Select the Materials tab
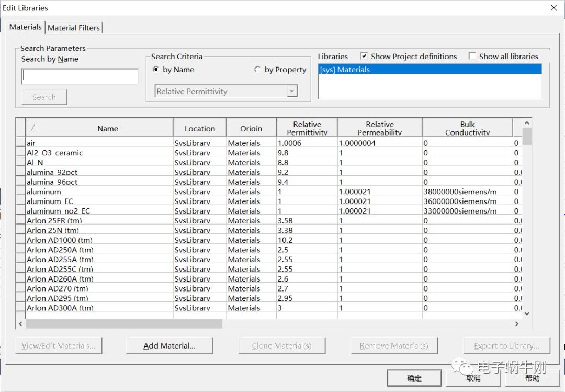The image size is (565, 392). (x=26, y=27)
